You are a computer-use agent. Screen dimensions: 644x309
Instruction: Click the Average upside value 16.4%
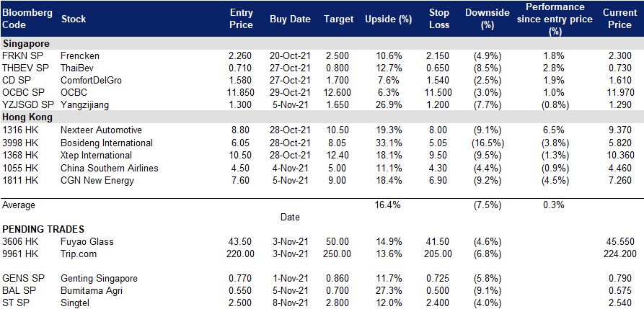(388, 205)
